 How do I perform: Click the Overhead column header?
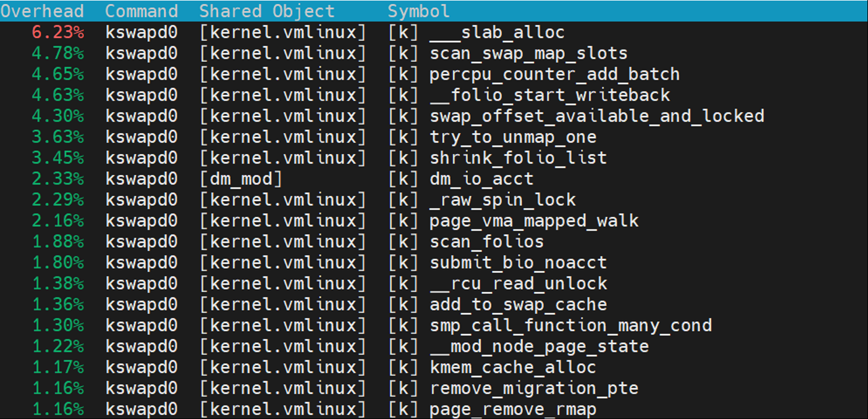42,11
